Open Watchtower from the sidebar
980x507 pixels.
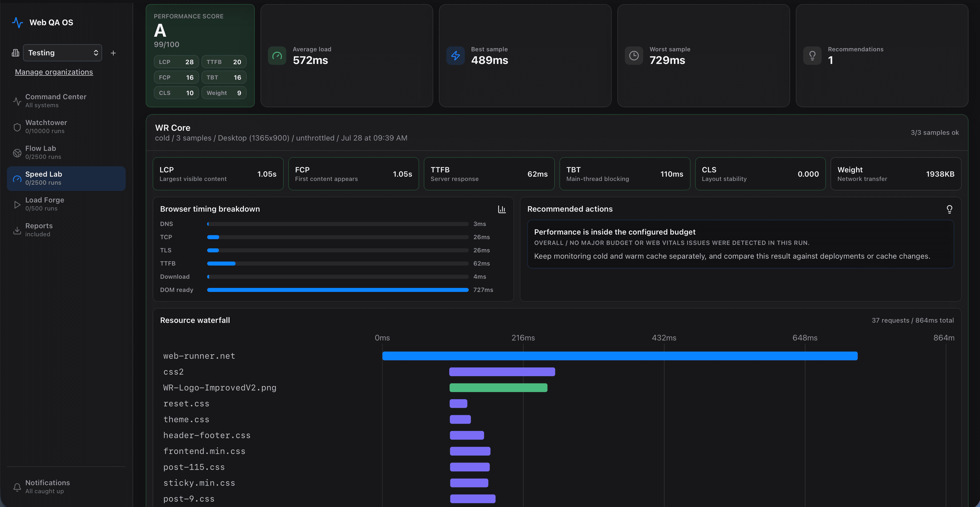tap(66, 127)
